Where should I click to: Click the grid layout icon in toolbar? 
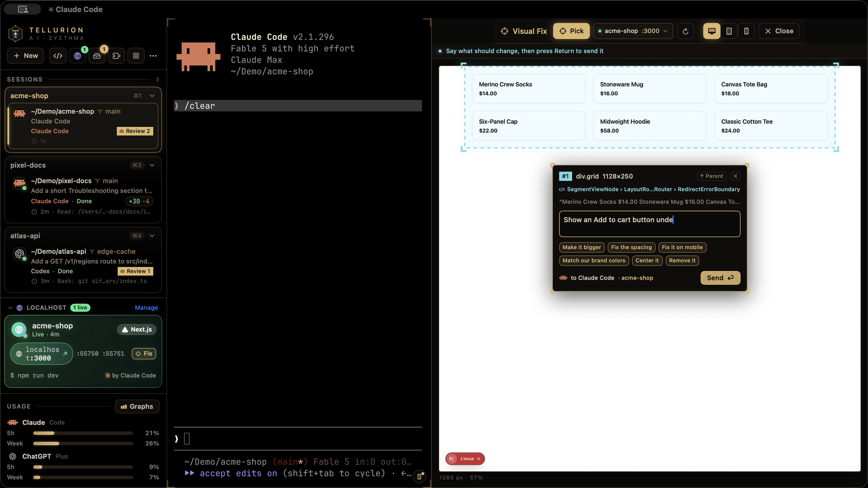[136, 56]
